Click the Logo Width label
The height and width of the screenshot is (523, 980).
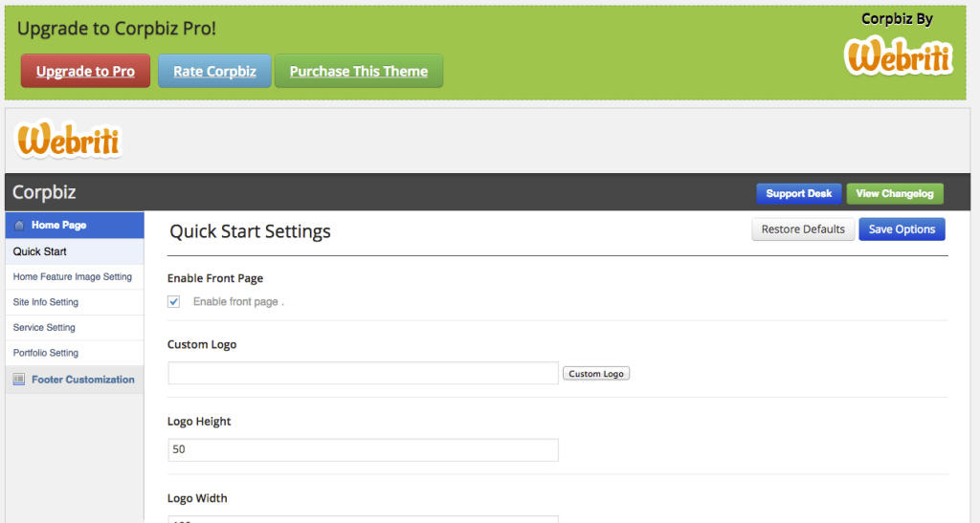click(197, 498)
